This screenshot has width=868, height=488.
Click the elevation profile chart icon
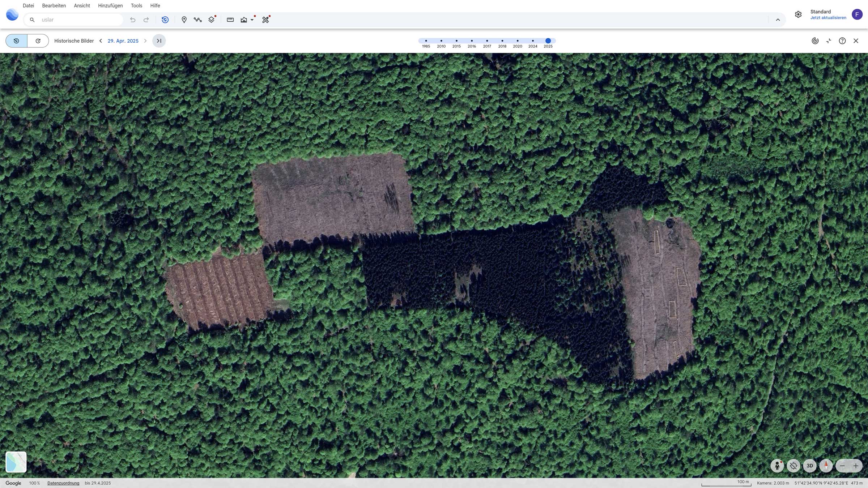[x=244, y=20]
